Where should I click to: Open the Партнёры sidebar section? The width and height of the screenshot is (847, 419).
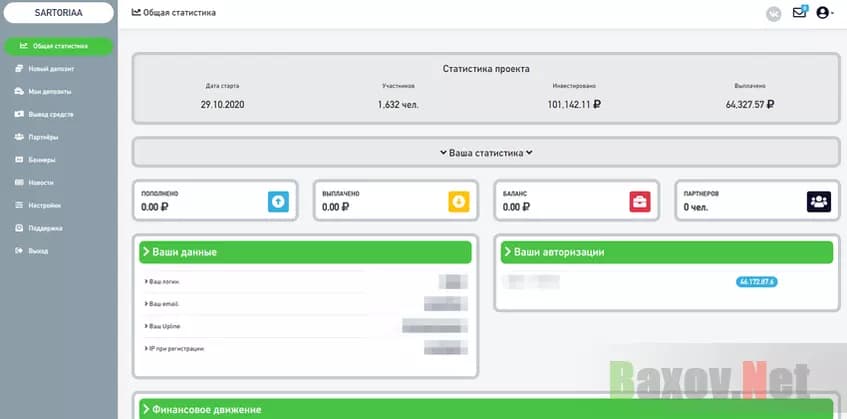[x=43, y=137]
